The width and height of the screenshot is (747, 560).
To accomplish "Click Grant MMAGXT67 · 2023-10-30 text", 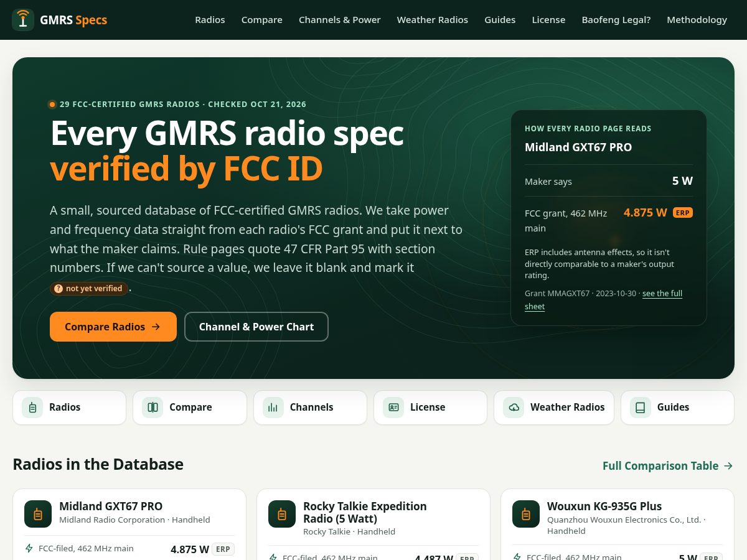I will pyautogui.click(x=581, y=294).
